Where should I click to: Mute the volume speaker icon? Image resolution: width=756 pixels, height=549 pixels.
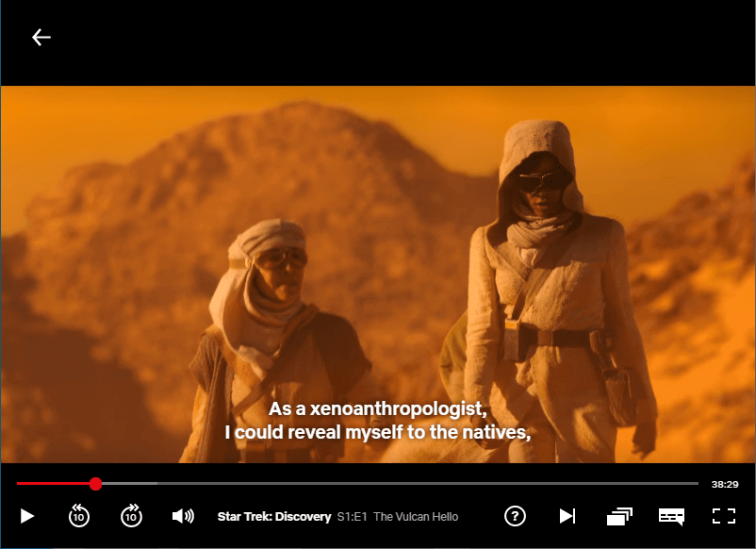click(183, 516)
